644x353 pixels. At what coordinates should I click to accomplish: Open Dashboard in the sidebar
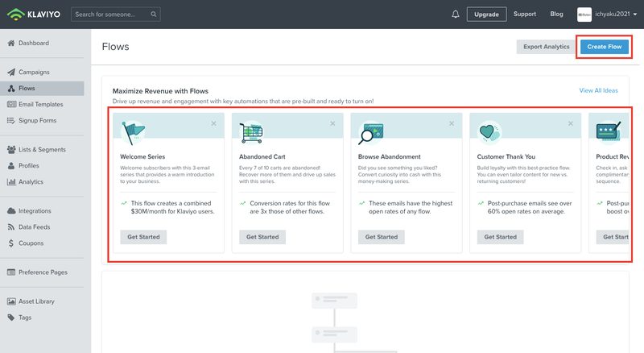[x=34, y=43]
